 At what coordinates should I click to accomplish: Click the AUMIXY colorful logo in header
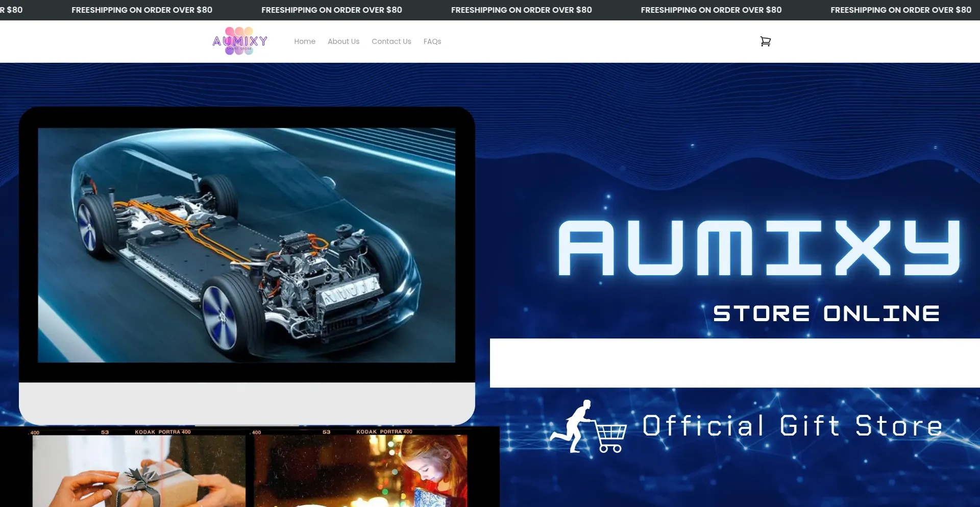[x=240, y=41]
